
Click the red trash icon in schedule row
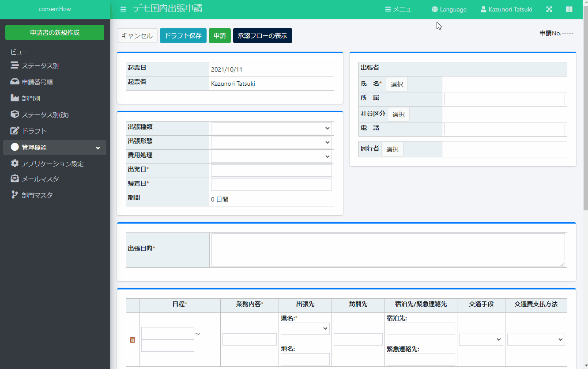click(x=132, y=340)
